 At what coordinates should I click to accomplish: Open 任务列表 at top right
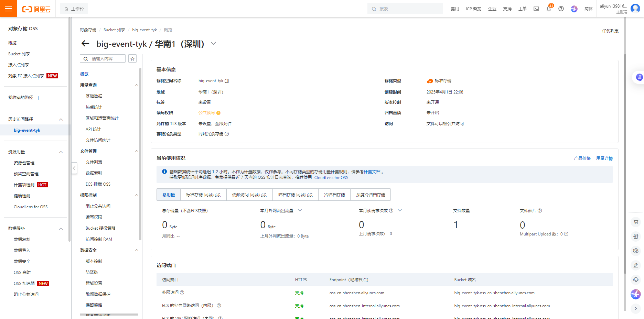[610, 31]
